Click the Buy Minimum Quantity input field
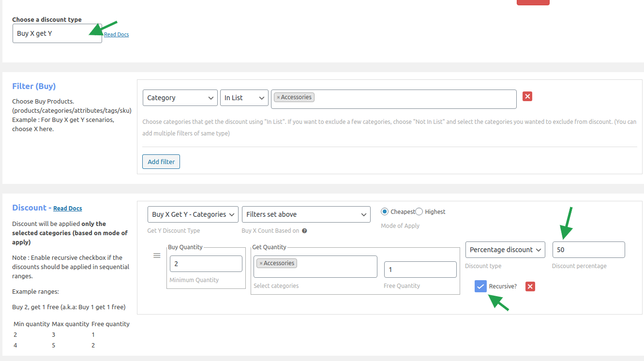Image resolution: width=644 pixels, height=361 pixels. tap(206, 264)
